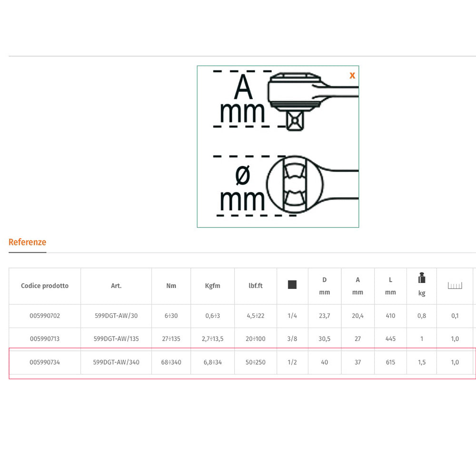
Task: Click the 20,4 A mm value
Action: click(357, 316)
